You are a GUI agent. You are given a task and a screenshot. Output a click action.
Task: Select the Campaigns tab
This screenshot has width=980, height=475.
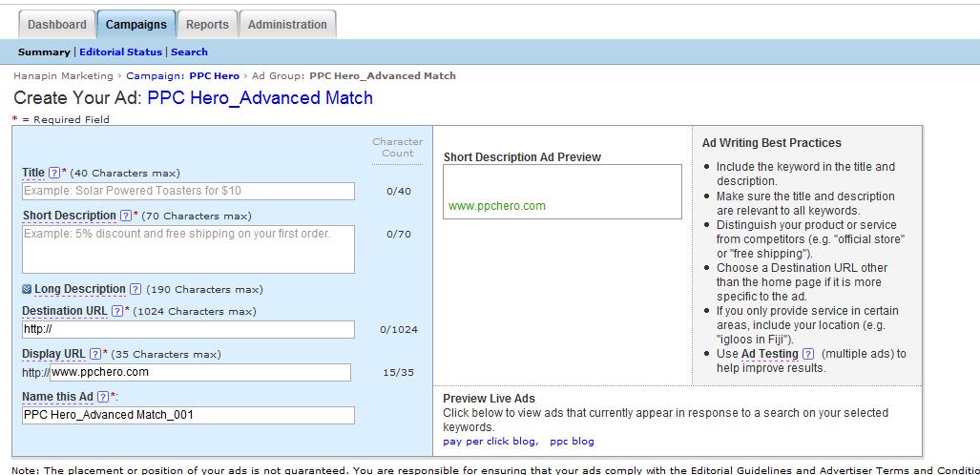tap(136, 25)
